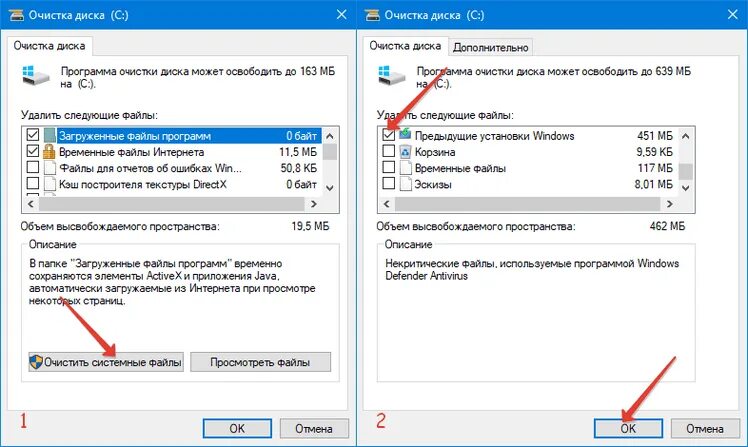Click Очистить системные файлы button
This screenshot has width=748, height=447.
tap(106, 363)
